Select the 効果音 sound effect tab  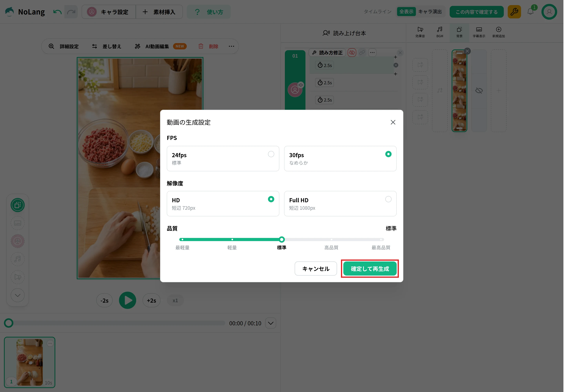coord(420,32)
